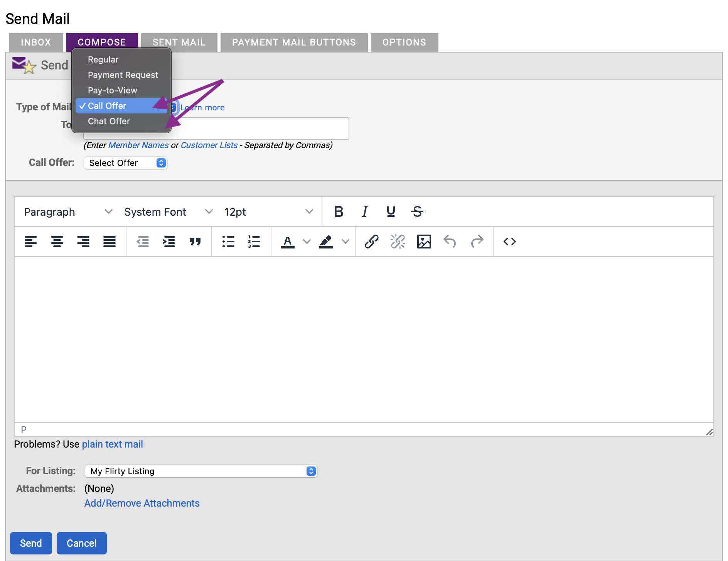Image resolution: width=728 pixels, height=561 pixels.
Task: Open Learn more link
Action: pos(202,108)
